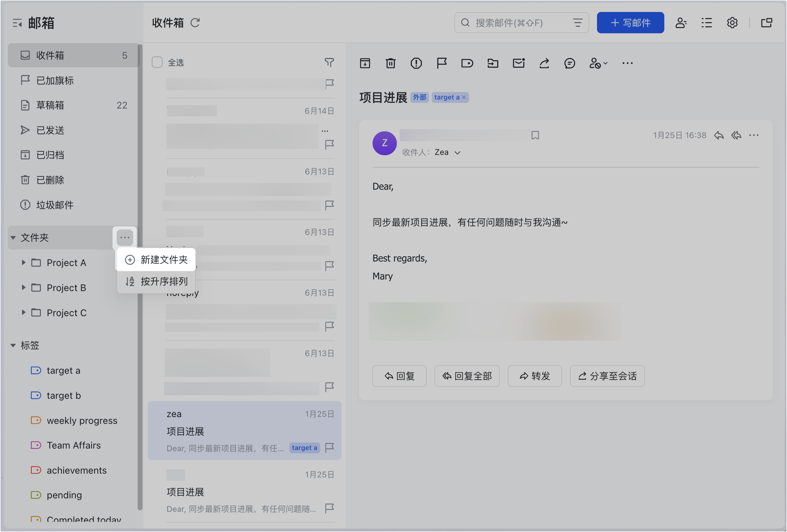787x532 pixels.
Task: Archive the open email
Action: point(365,63)
